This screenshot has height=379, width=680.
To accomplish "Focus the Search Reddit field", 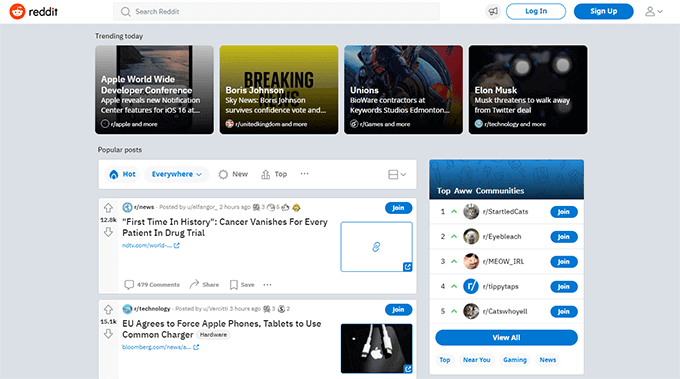I will (276, 12).
